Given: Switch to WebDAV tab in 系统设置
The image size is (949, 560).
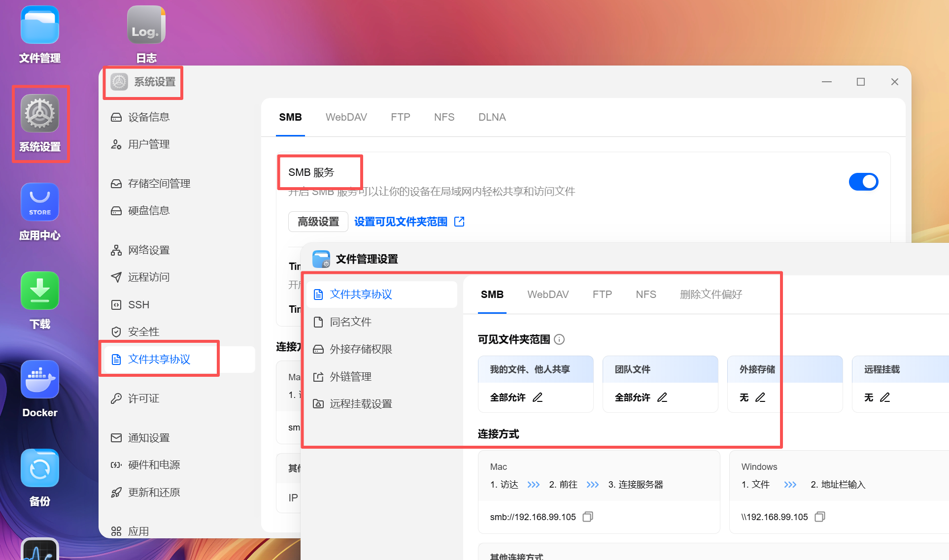Looking at the screenshot, I should click(x=346, y=117).
